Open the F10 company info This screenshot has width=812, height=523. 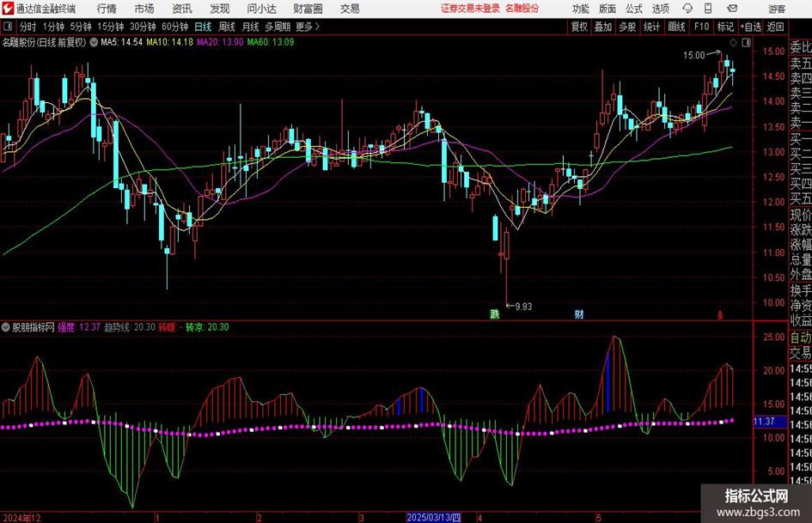point(702,27)
